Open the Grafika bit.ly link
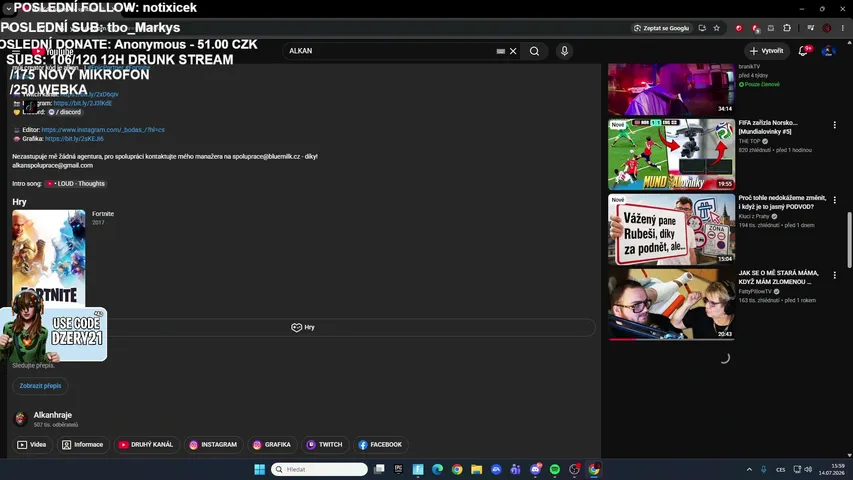 pyautogui.click(x=74, y=139)
